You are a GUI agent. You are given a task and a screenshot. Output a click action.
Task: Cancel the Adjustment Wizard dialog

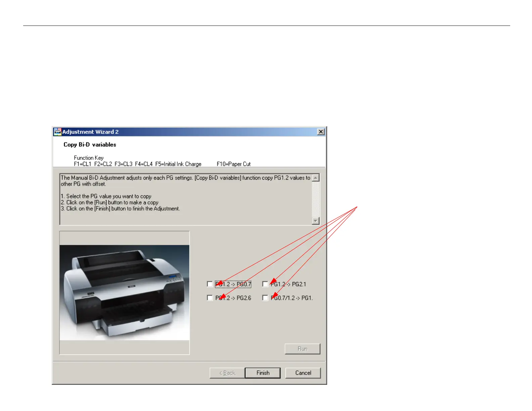(x=303, y=373)
